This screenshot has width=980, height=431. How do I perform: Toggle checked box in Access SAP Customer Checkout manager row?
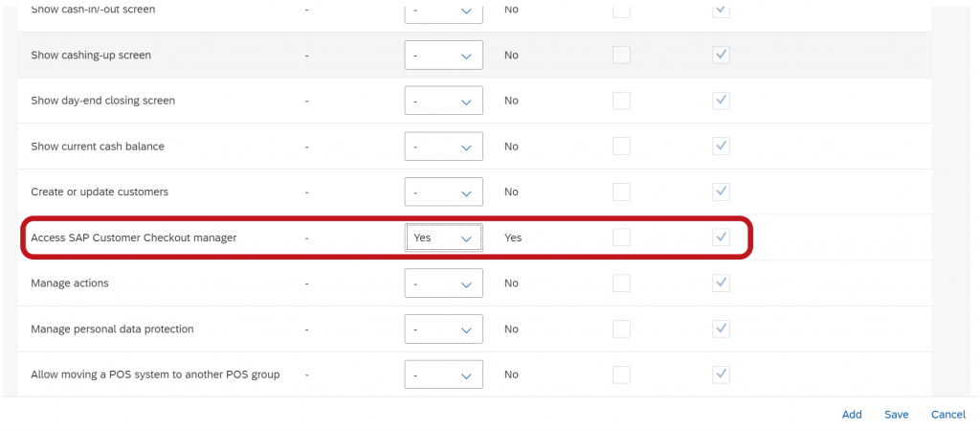click(x=722, y=238)
